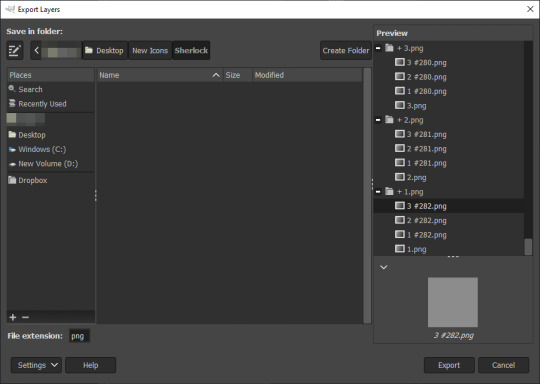Screen dimensions: 540x384
Task: Click the File extension input field
Action: [79, 336]
